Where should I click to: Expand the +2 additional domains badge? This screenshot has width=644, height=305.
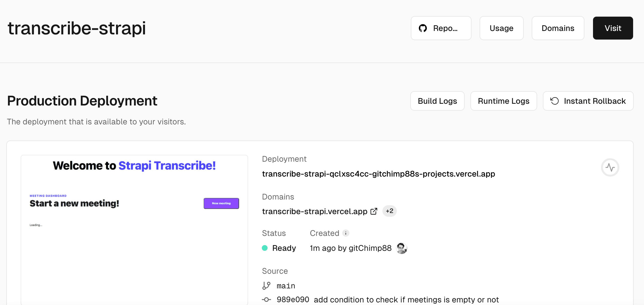point(390,211)
